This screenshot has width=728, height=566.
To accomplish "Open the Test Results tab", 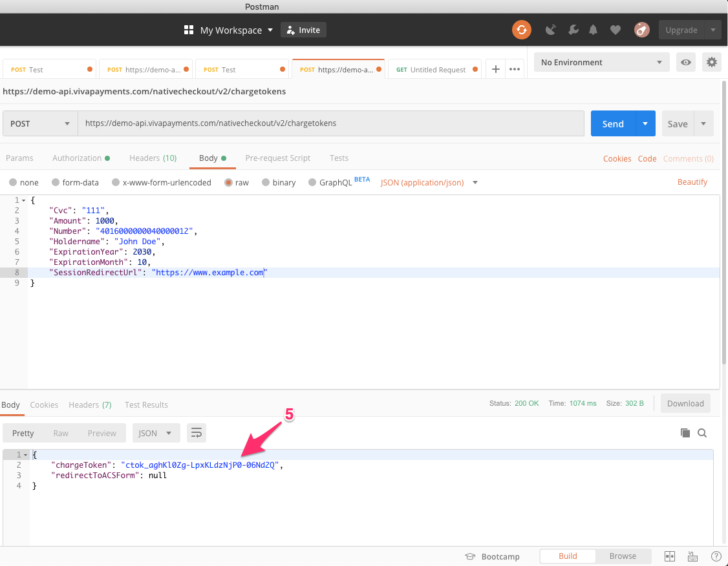I will point(146,404).
